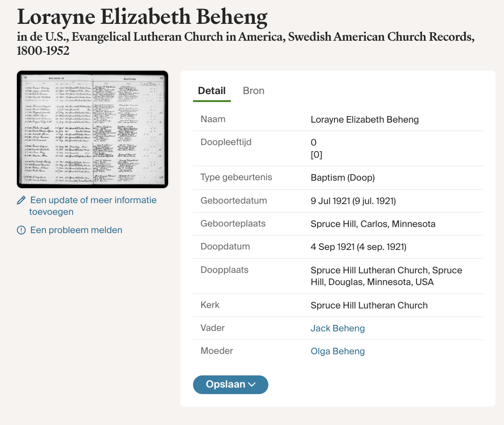Click the Geboorteplaats value Spruce Hill, Carlos
Viewport: 504px width, 425px height.
pos(373,224)
